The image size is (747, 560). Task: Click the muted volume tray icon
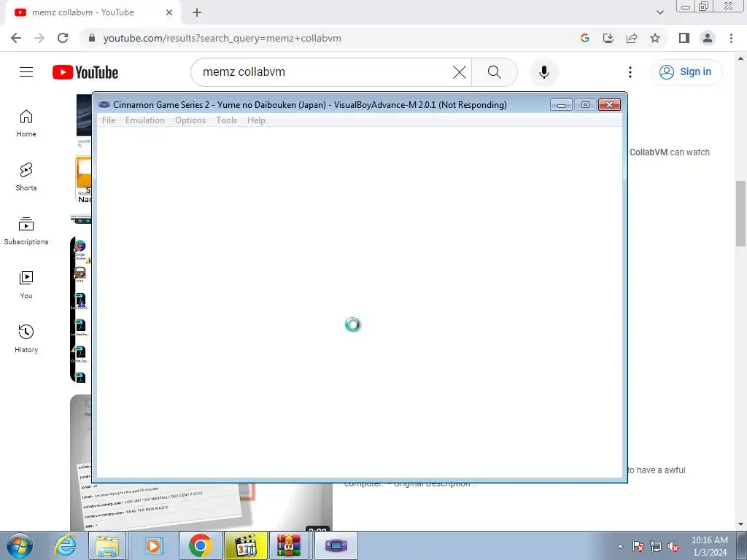point(673,547)
